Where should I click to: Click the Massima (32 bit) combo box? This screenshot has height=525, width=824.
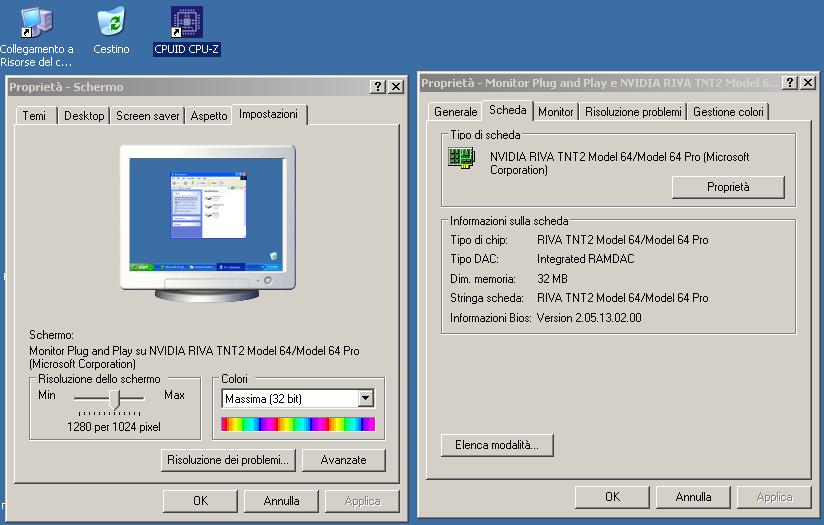(x=298, y=398)
